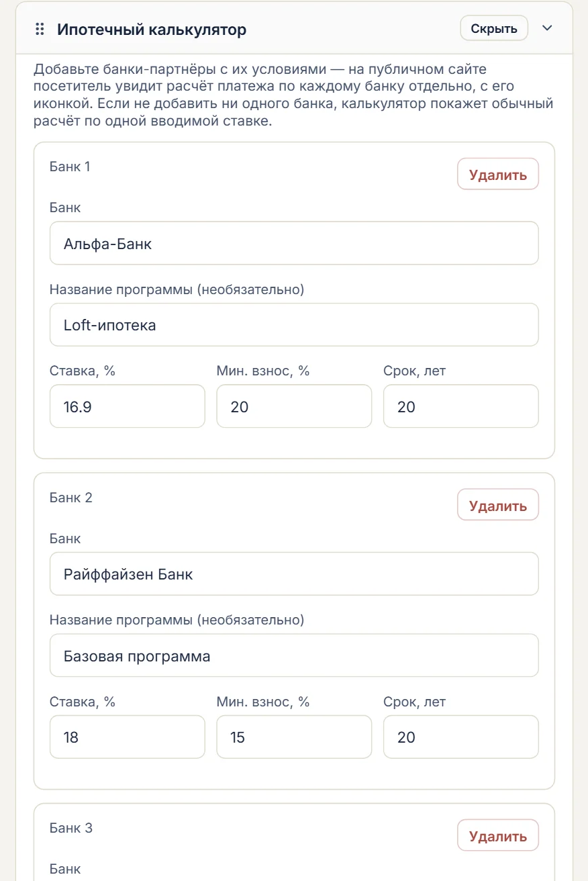Screen dimensions: 588x881
Task: Click the Банк 3 card heading
Action: click(71, 828)
